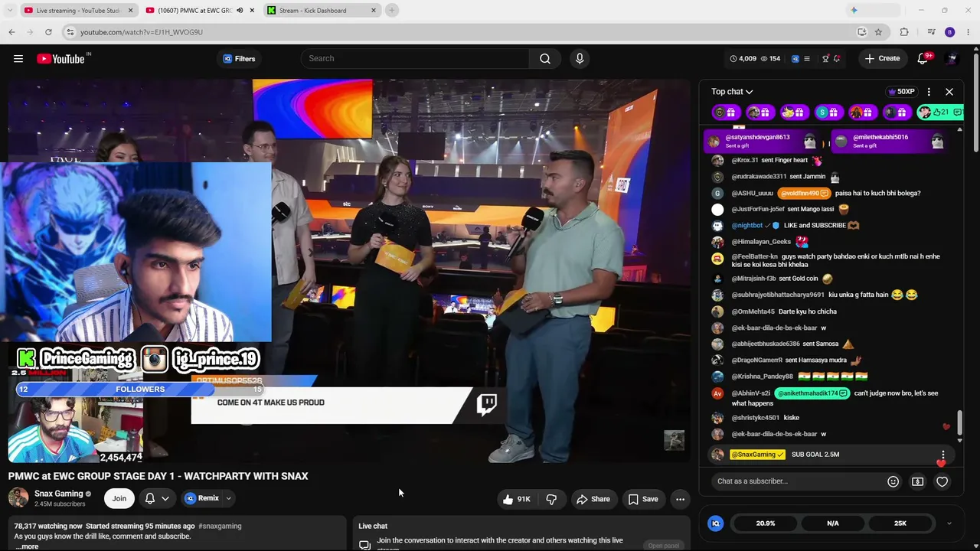Open the Snax Gaming channel name link

[x=58, y=494]
